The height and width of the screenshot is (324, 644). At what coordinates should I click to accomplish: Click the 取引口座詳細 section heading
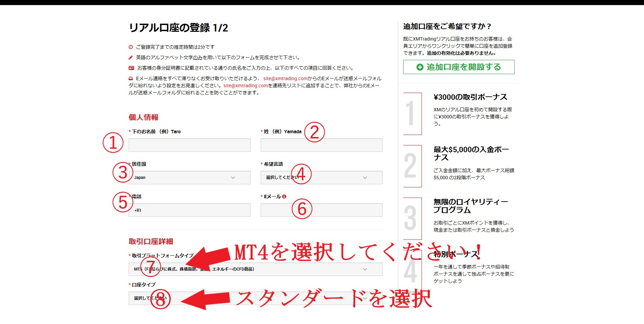click(x=151, y=241)
